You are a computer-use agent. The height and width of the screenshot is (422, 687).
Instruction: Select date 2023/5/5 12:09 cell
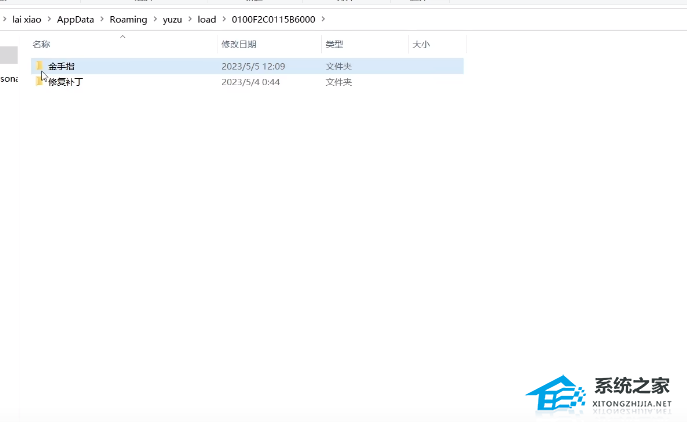253,66
